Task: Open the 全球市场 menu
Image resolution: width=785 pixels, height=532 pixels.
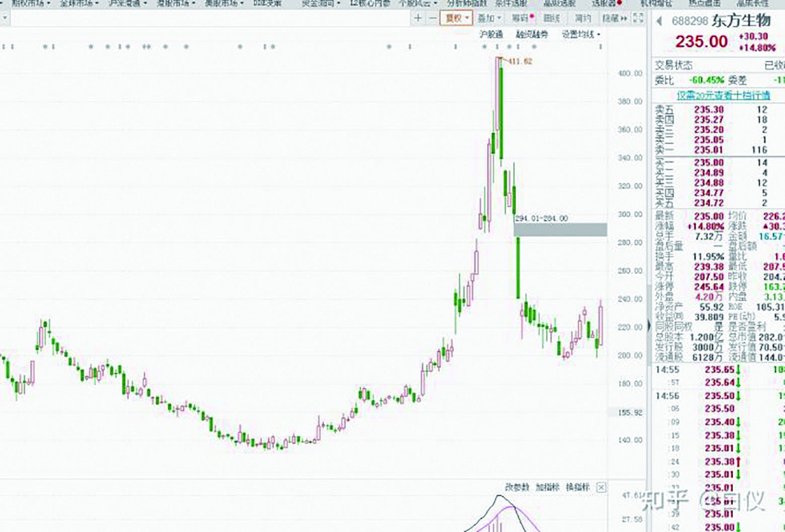Action: click(x=79, y=4)
